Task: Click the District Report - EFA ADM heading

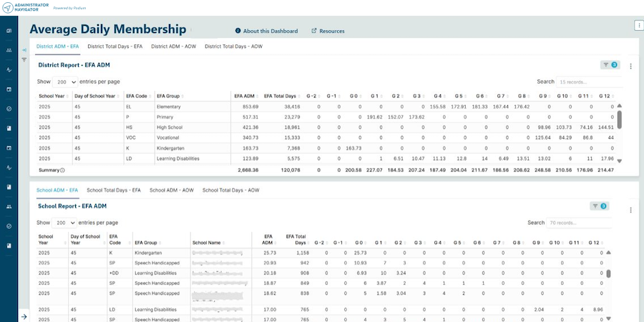Action: coord(74,65)
